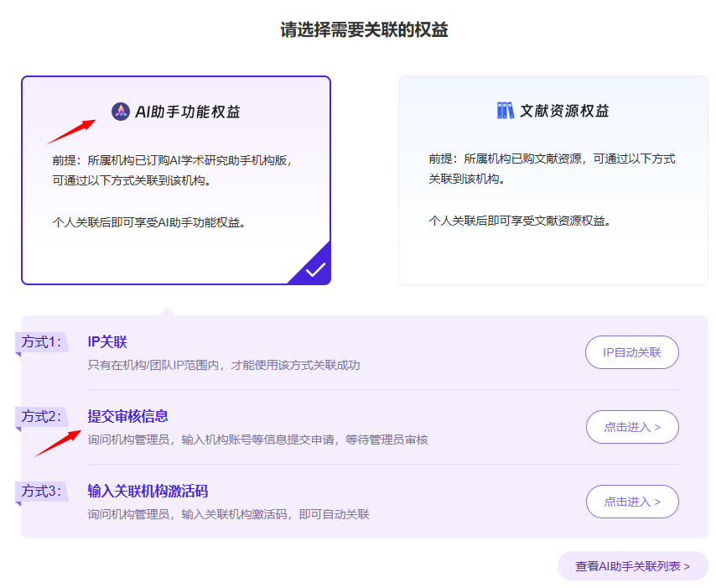716x588 pixels.
Task: Click the 提交审核信息 heading
Action: (127, 416)
